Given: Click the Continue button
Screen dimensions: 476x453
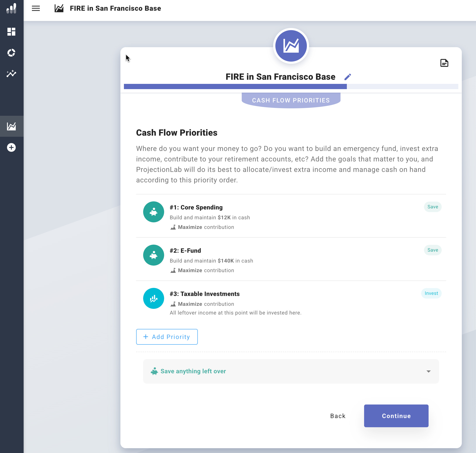Looking at the screenshot, I should coord(396,416).
